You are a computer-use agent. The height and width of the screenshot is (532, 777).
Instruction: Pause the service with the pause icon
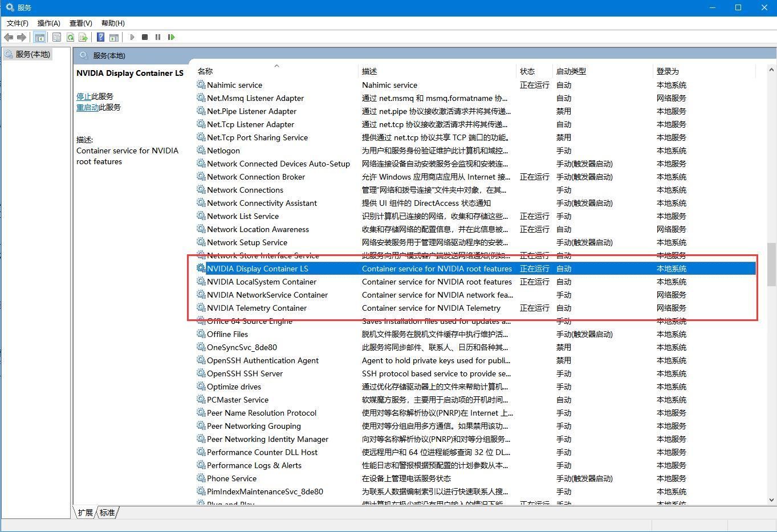tap(158, 37)
